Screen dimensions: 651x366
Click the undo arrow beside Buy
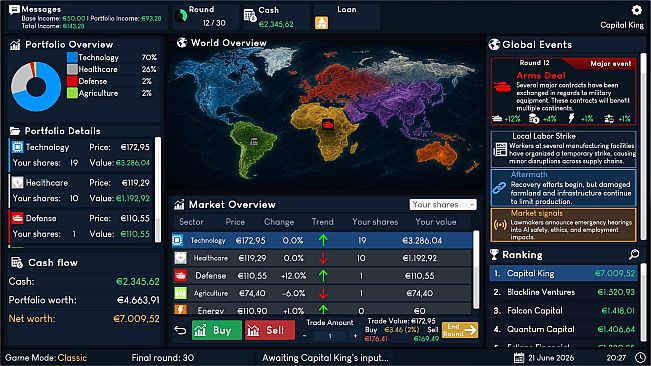click(x=180, y=330)
